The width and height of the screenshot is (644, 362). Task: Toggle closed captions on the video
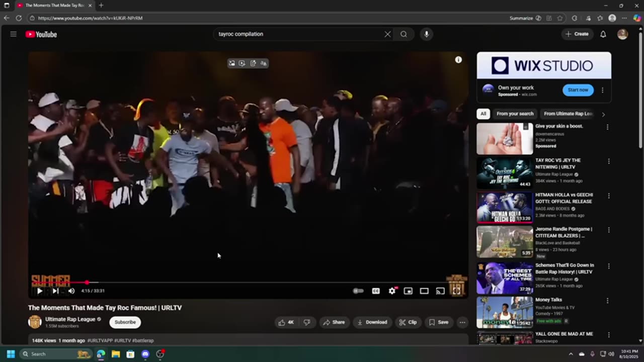click(x=376, y=291)
